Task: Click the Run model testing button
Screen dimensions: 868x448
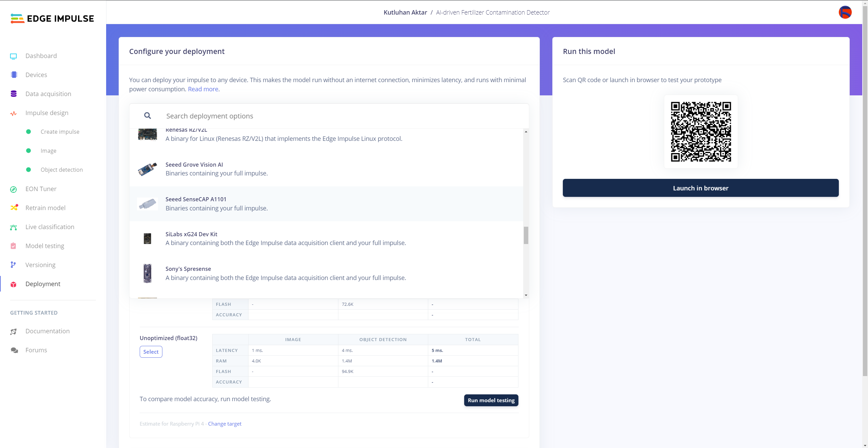Action: (x=491, y=400)
